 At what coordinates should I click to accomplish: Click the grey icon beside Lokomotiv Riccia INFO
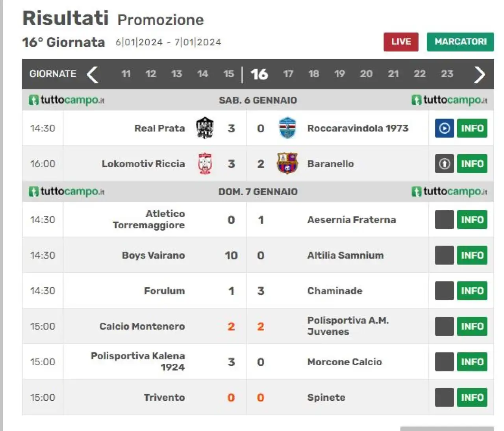tap(444, 164)
